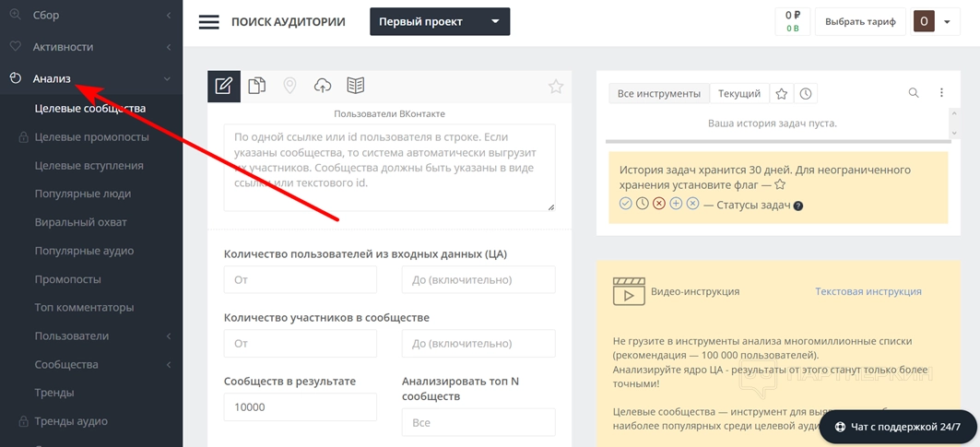Viewport: 980px width, 447px height.
Task: Open the Первый проект project dropdown
Action: [440, 21]
